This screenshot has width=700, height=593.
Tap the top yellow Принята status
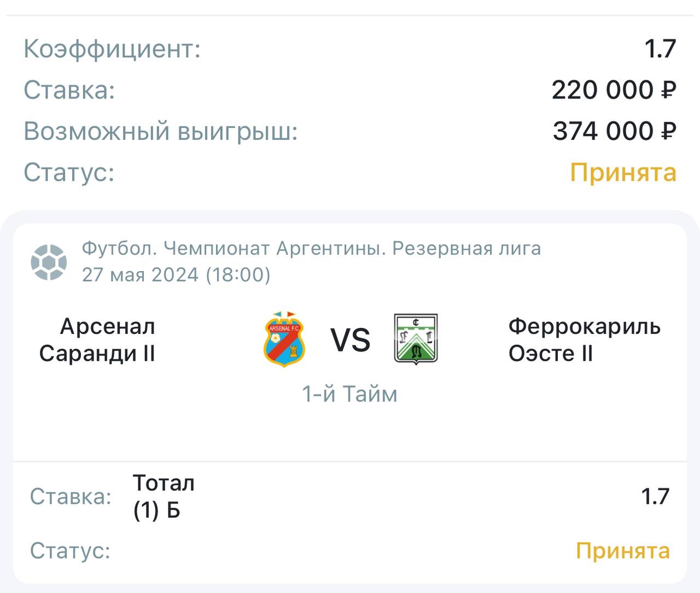[x=623, y=172]
